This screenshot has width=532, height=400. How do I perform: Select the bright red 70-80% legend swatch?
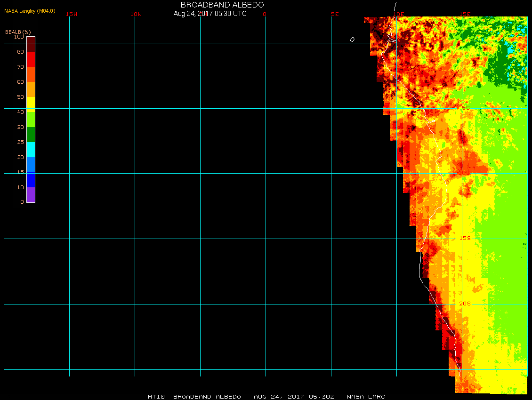pos(31,59)
